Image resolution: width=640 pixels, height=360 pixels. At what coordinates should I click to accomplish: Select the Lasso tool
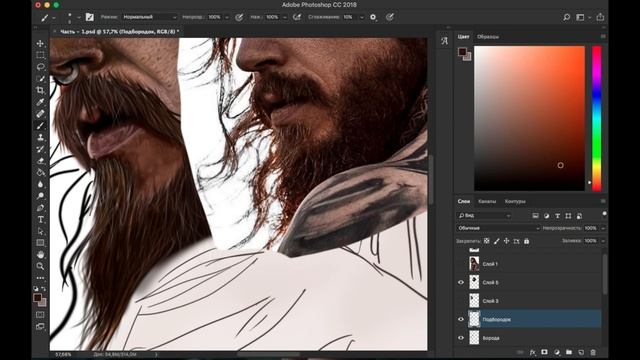click(x=40, y=67)
